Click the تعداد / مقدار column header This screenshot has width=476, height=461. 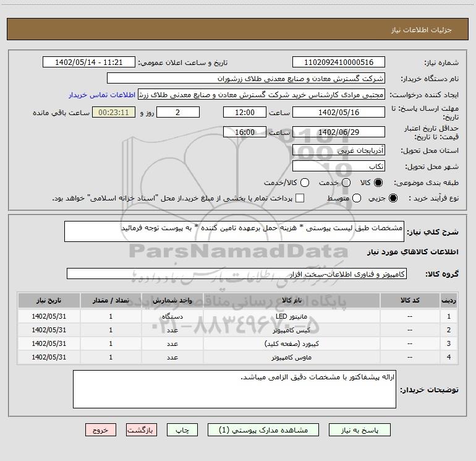pyautogui.click(x=111, y=301)
